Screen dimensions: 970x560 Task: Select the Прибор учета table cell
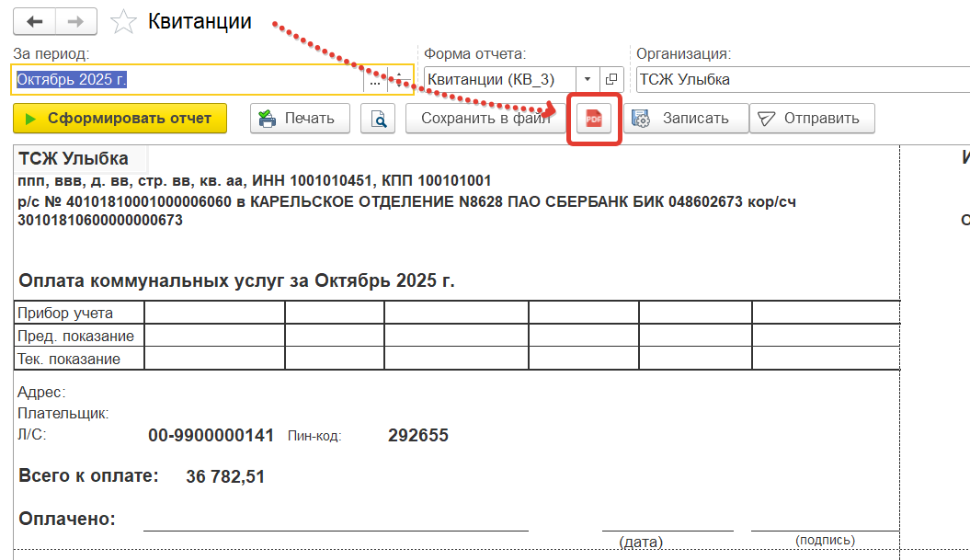coord(79,313)
